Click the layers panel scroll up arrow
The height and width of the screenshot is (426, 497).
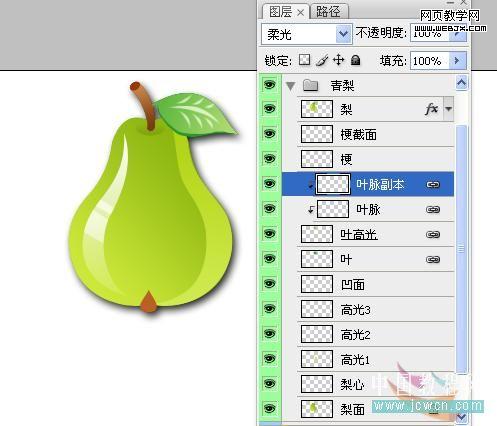pos(461,83)
